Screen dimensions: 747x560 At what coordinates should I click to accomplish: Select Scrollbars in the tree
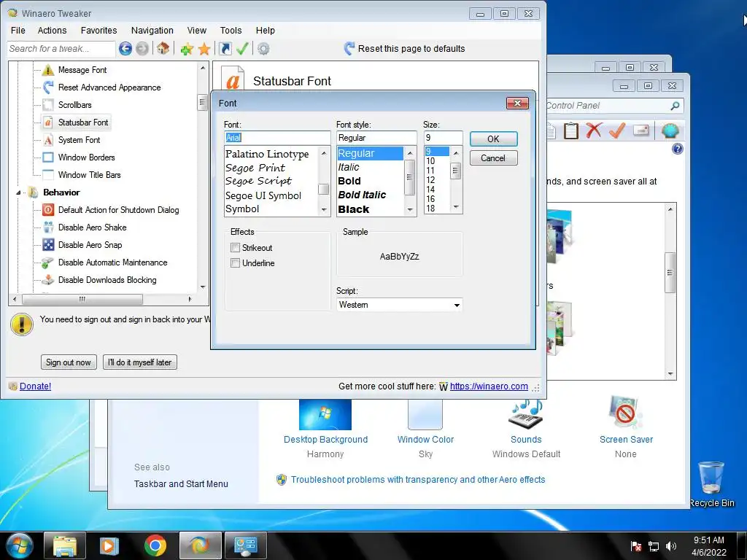pos(74,105)
